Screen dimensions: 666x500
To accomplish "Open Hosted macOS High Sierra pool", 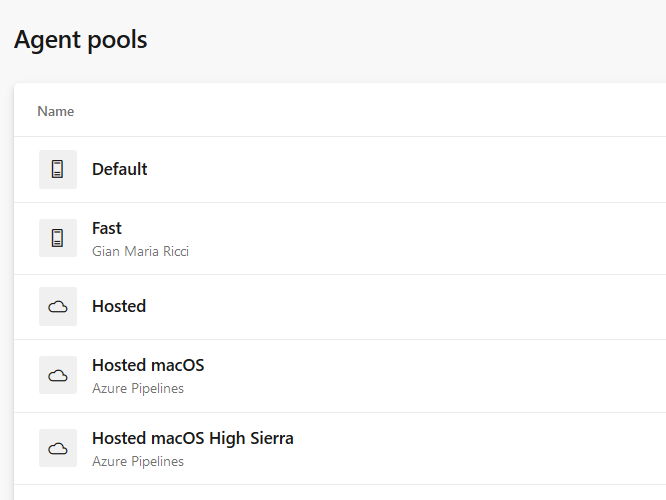I will pyautogui.click(x=192, y=438).
